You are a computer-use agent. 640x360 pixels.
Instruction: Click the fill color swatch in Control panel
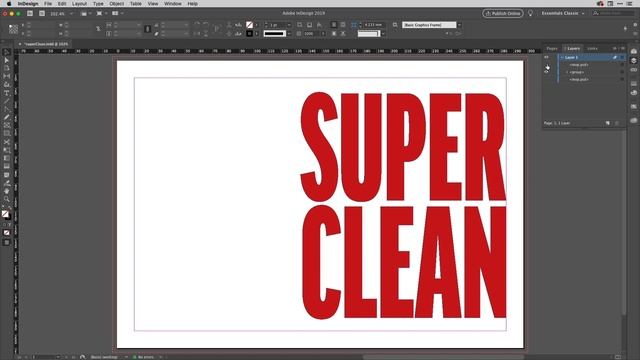(249, 25)
